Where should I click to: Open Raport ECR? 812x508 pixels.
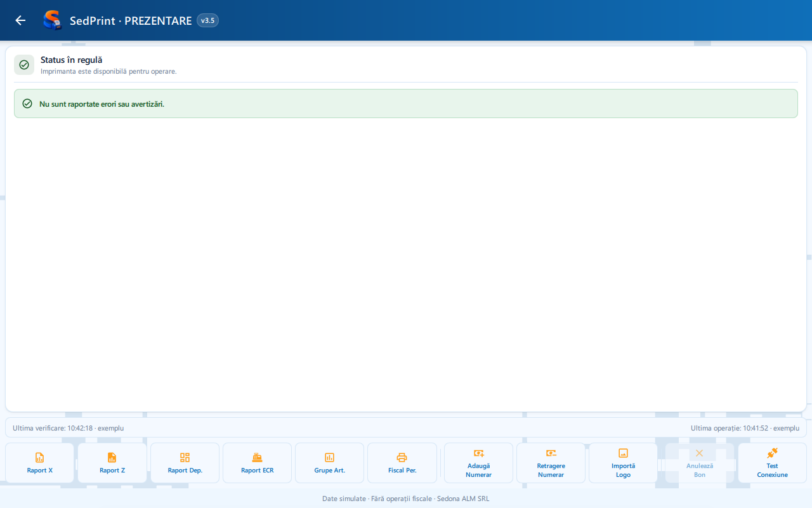click(x=257, y=463)
